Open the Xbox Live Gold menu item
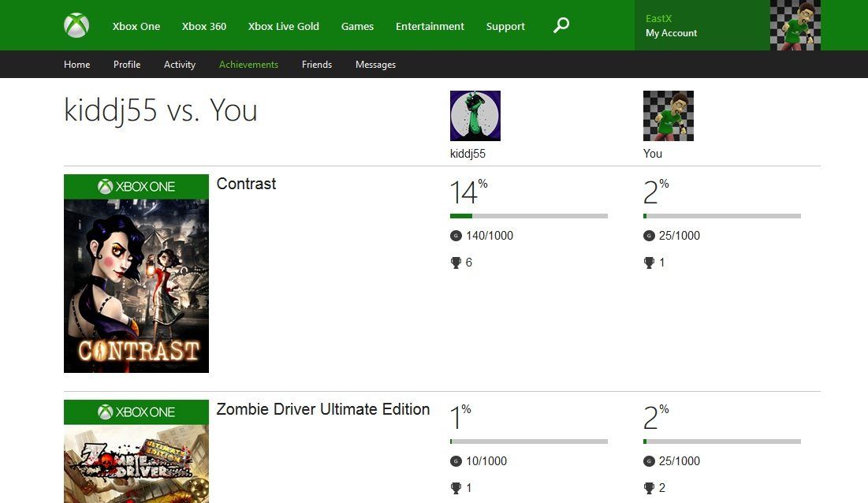The height and width of the screenshot is (503, 868). click(283, 25)
